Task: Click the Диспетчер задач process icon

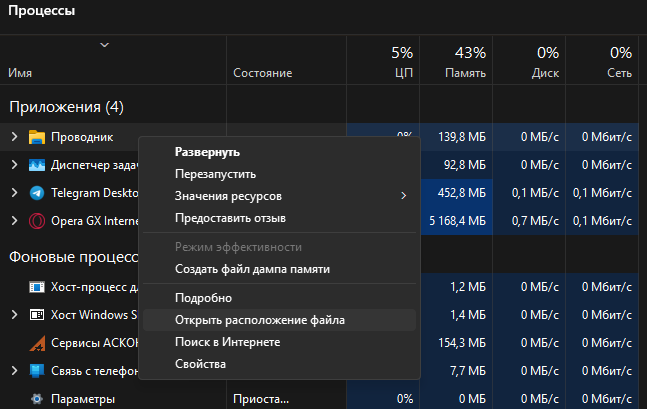Action: 37,165
